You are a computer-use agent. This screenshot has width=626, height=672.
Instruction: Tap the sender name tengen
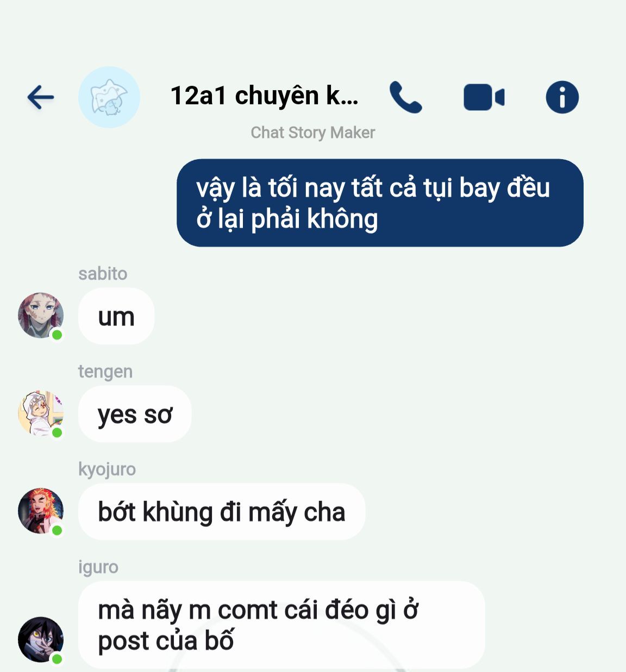coord(105,372)
